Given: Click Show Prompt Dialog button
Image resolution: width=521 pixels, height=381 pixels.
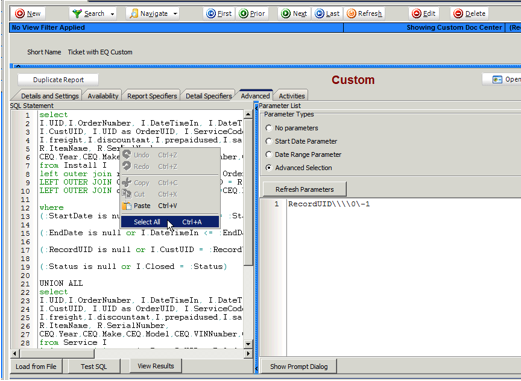Looking at the screenshot, I should [299, 366].
